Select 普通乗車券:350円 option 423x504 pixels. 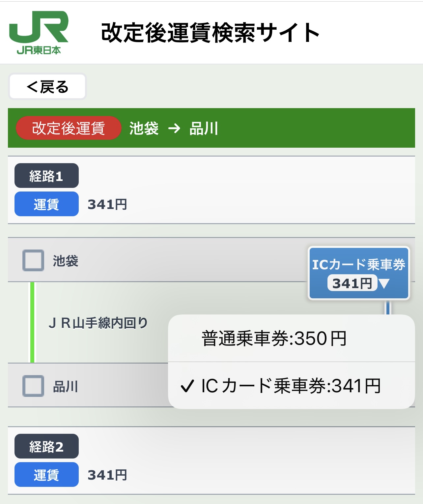tap(274, 339)
